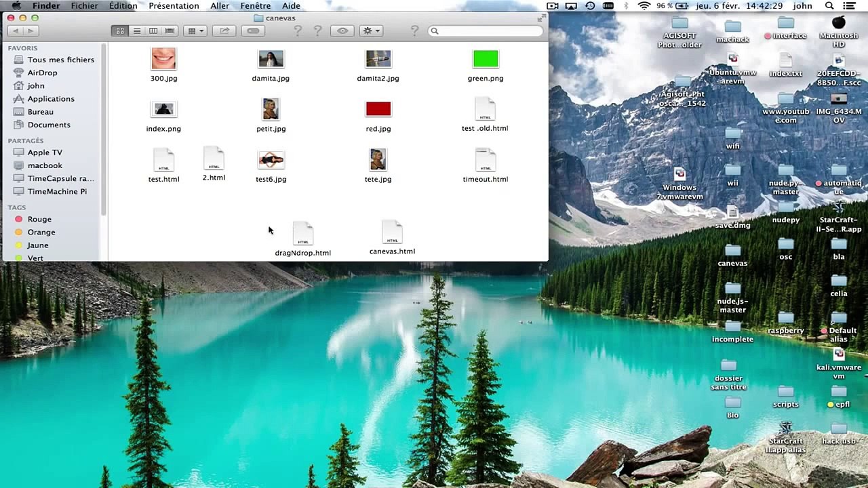
Task: Select the test .old.html file icon
Action: (x=485, y=109)
